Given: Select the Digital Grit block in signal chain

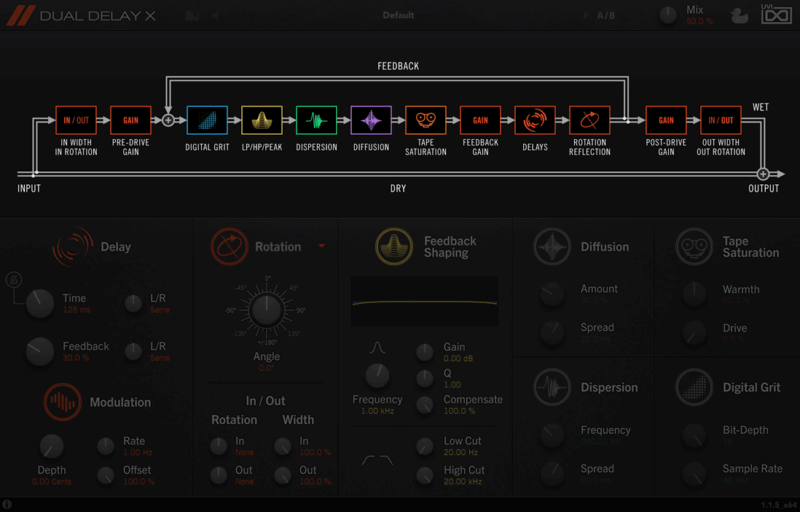Looking at the screenshot, I should pos(207,120).
